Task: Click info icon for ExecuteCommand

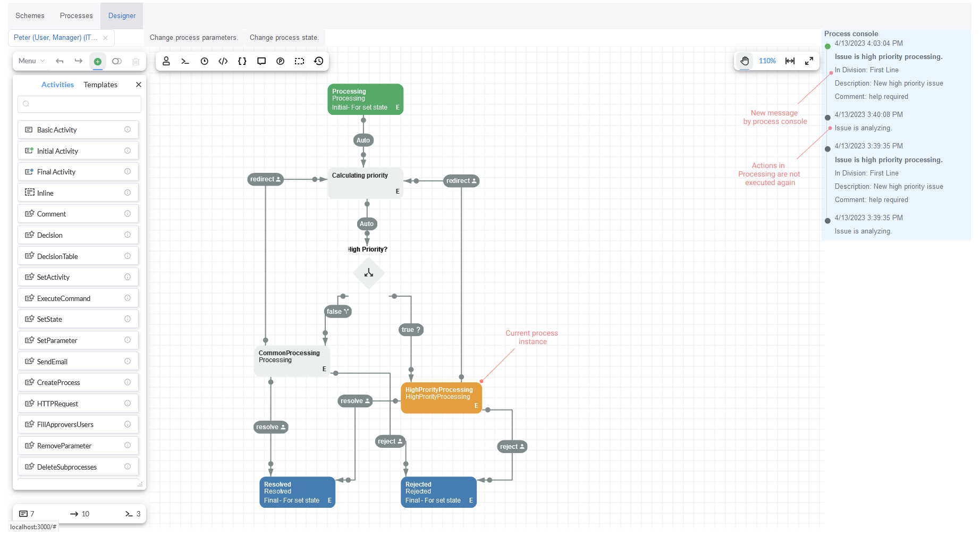Action: pos(128,298)
